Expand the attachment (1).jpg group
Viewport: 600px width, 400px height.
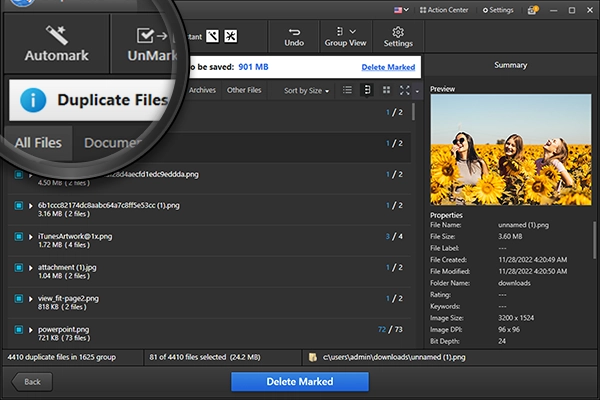point(31,268)
